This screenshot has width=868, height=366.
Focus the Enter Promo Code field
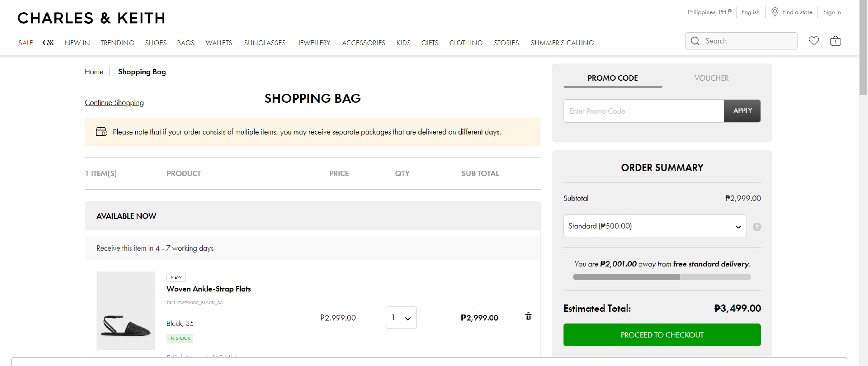tap(643, 111)
